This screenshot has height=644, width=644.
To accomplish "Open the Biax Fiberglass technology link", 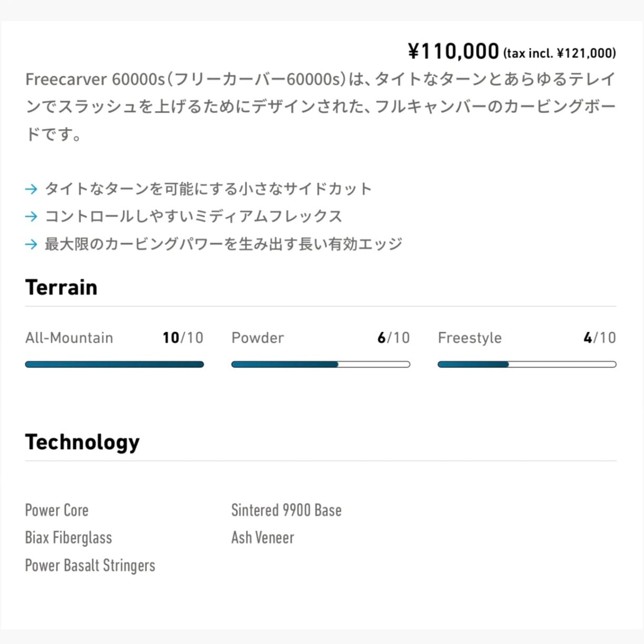I will (68, 538).
